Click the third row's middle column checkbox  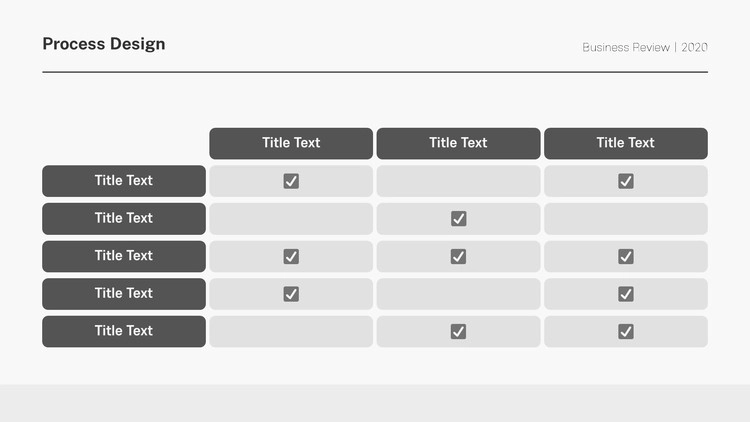[x=458, y=256]
